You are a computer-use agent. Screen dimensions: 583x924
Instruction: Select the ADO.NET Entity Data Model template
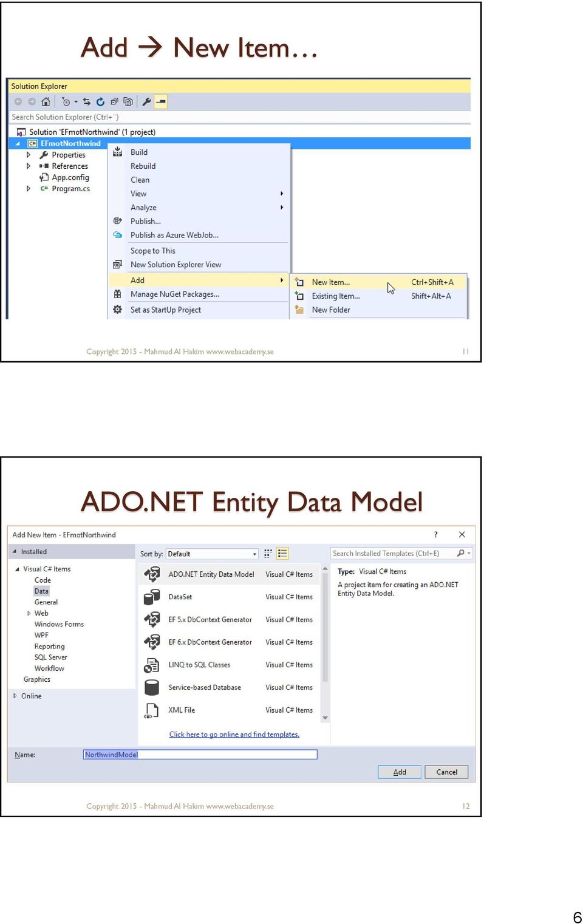point(230,574)
